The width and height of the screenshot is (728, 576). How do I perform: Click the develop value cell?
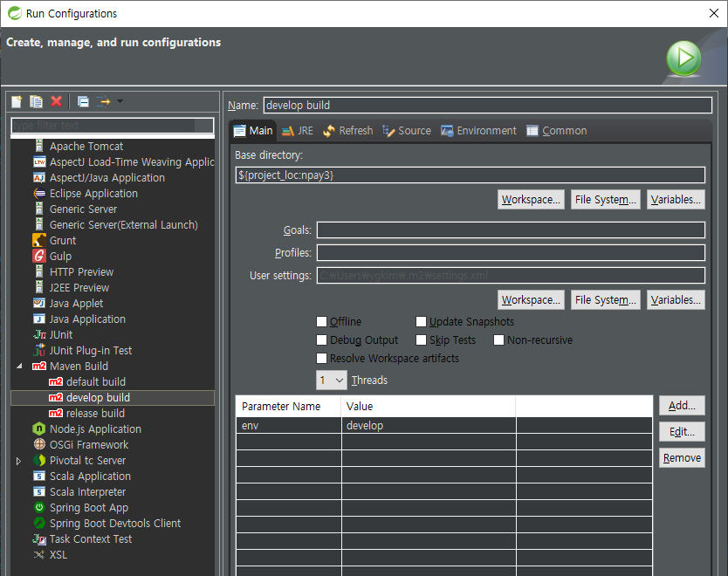click(429, 426)
